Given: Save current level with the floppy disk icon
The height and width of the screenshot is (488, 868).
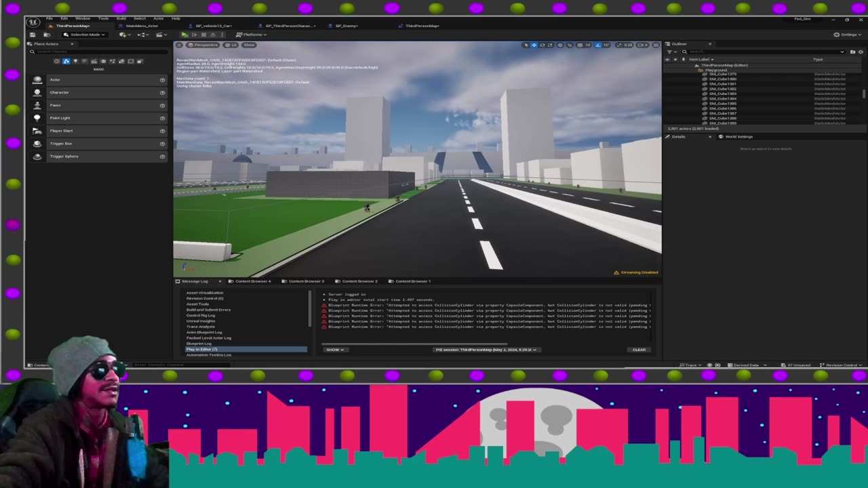Looking at the screenshot, I should click(33, 35).
